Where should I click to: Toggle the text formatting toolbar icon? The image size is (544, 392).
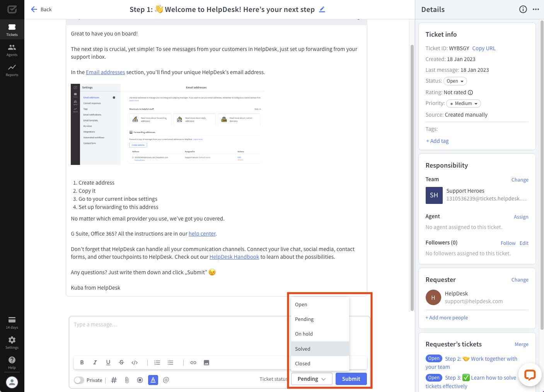[x=153, y=380]
